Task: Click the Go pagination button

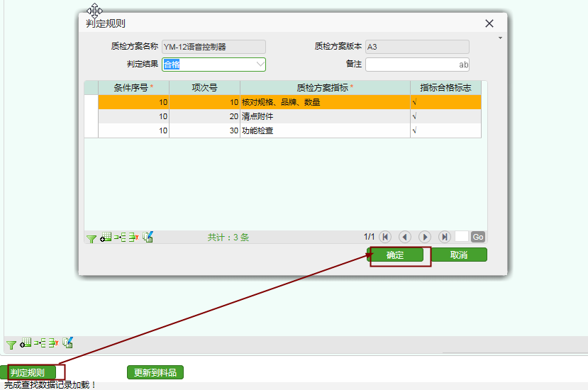Action: tap(478, 237)
